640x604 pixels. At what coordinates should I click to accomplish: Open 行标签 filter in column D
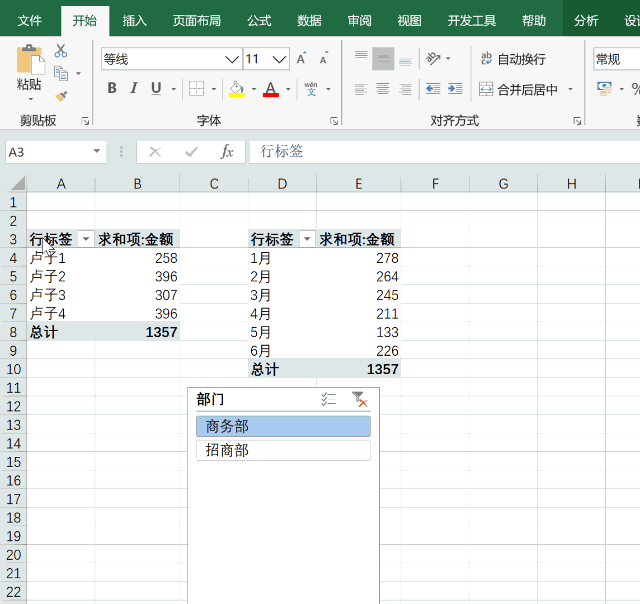[307, 239]
